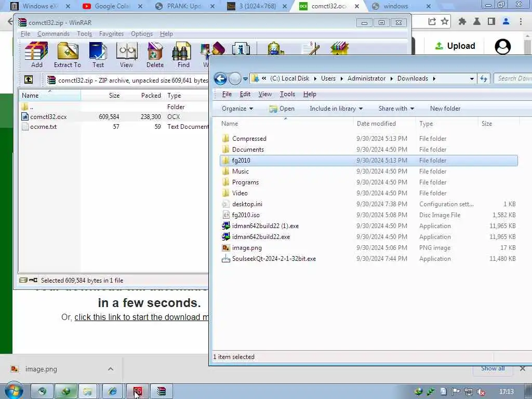Select the fg2010 folder
The width and height of the screenshot is (532, 399).
click(368, 160)
